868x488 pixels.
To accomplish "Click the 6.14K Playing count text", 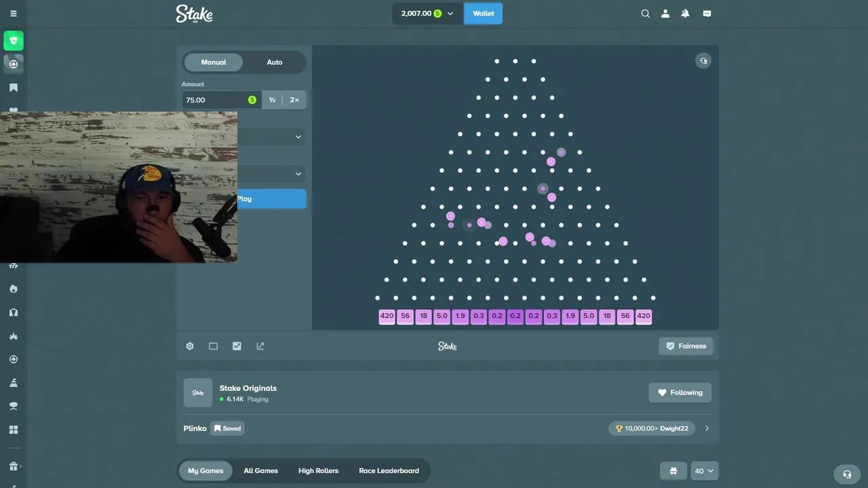I will click(x=248, y=399).
